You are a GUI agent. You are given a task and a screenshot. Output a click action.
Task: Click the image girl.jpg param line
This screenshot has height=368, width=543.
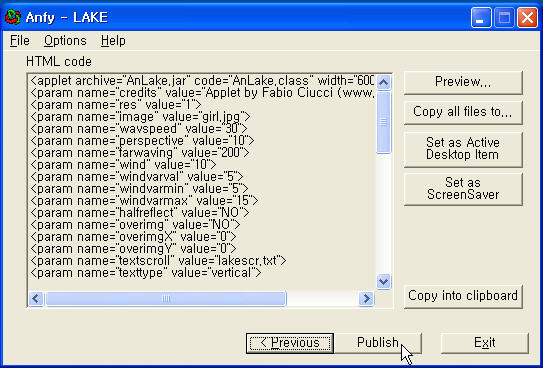[x=140, y=117]
